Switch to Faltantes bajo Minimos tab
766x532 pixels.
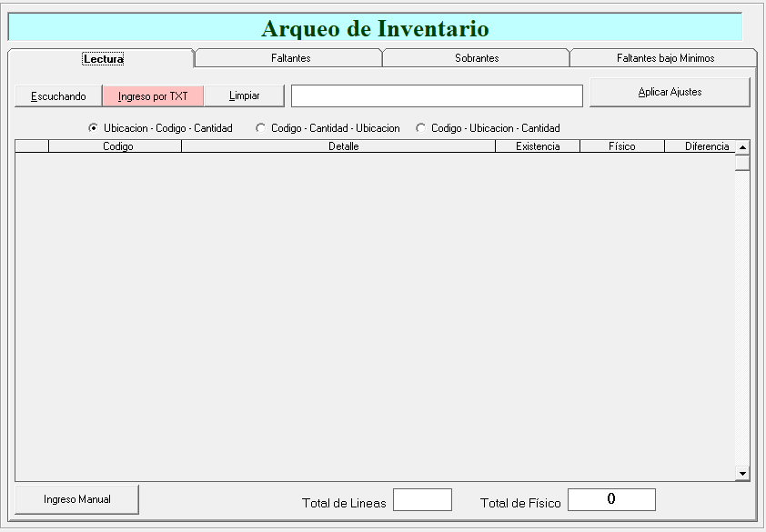click(664, 58)
